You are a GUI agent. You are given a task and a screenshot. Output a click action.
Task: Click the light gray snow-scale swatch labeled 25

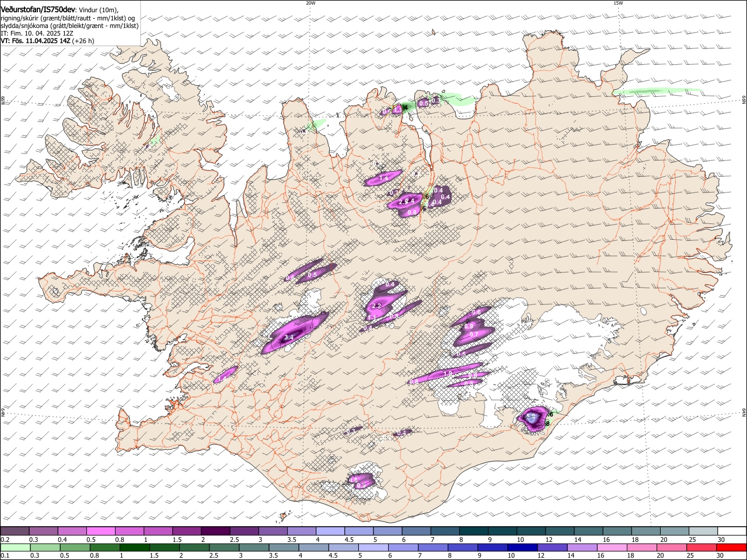pos(703,531)
